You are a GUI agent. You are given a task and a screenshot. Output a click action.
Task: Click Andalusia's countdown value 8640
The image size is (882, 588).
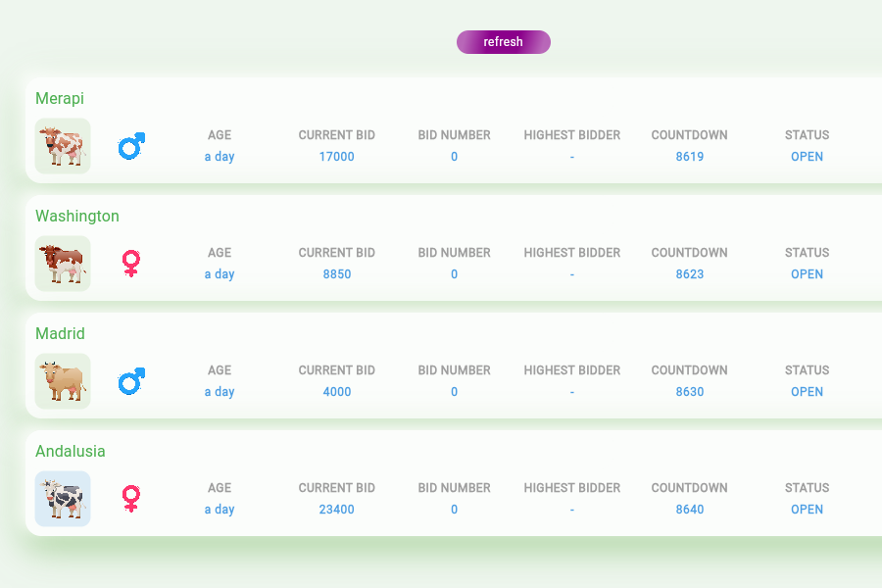690,510
